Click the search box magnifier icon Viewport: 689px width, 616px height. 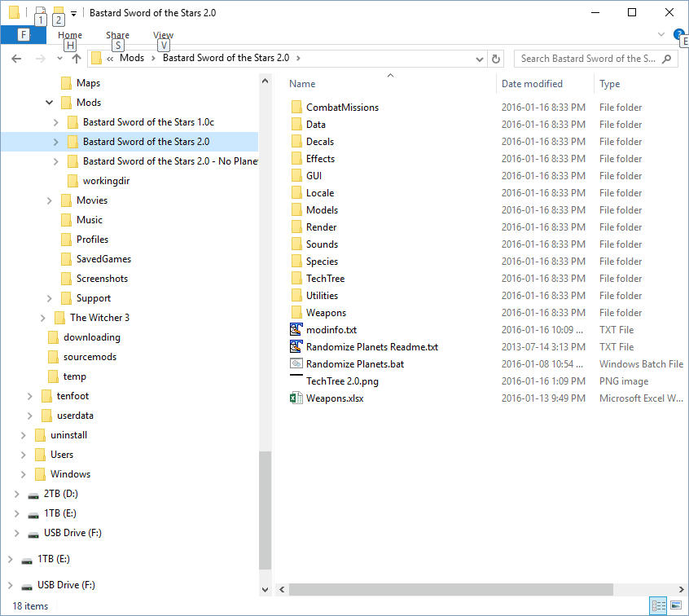tap(666, 59)
